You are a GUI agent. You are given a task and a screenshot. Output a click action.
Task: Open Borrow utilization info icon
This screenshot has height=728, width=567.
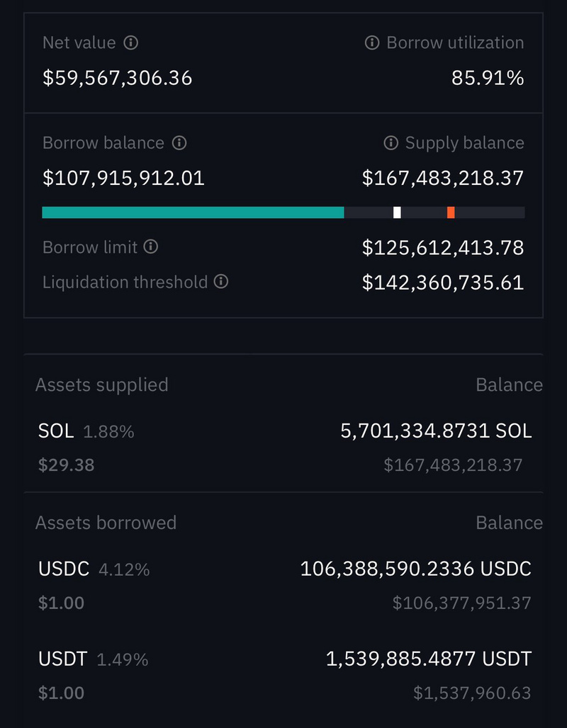click(372, 42)
